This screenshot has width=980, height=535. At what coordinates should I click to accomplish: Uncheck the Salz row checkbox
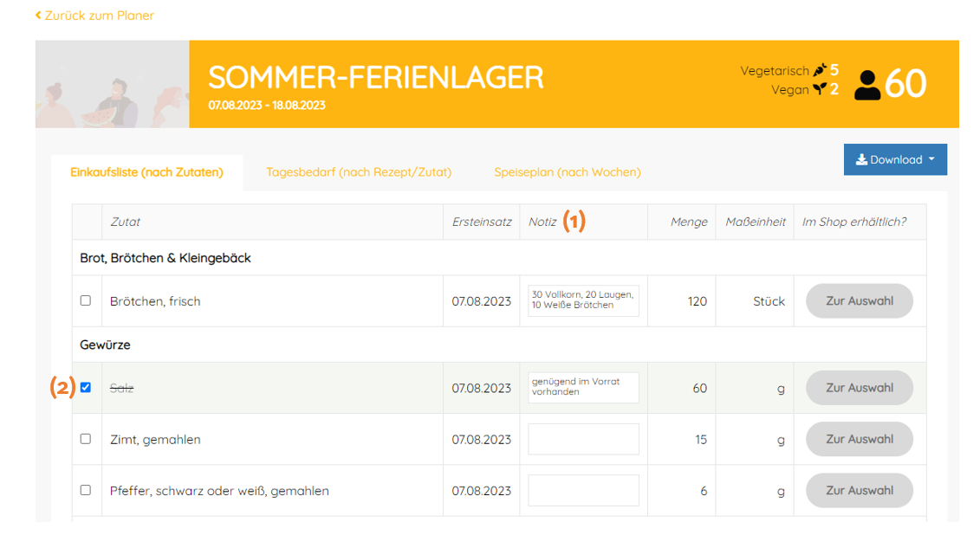coord(85,388)
